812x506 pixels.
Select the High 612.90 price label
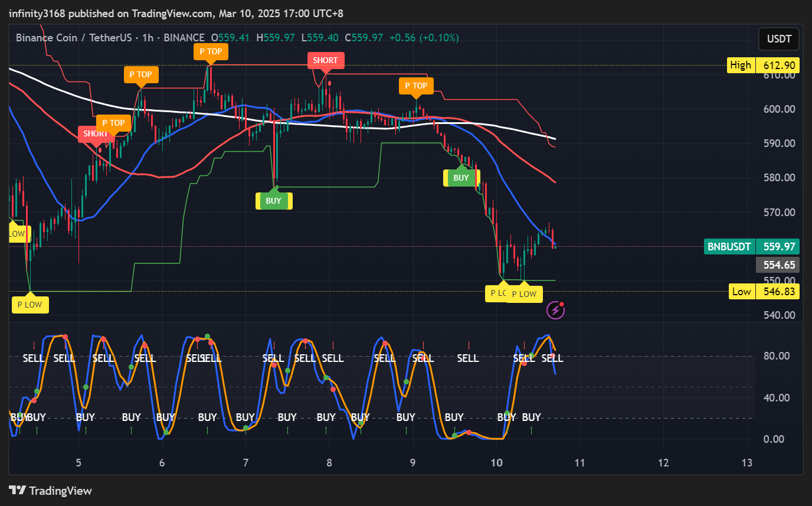click(x=764, y=65)
